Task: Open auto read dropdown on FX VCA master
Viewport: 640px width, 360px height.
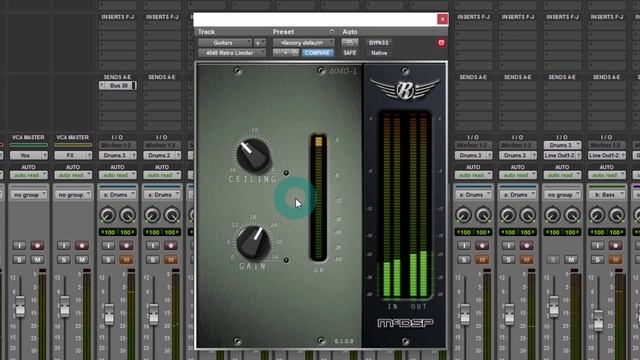Action: [x=73, y=175]
